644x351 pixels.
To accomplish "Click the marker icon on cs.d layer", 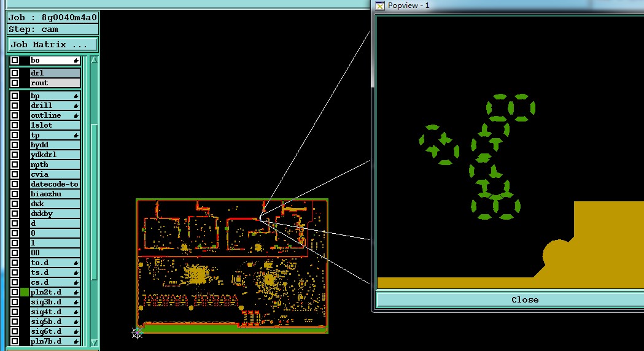I will pos(76,282).
